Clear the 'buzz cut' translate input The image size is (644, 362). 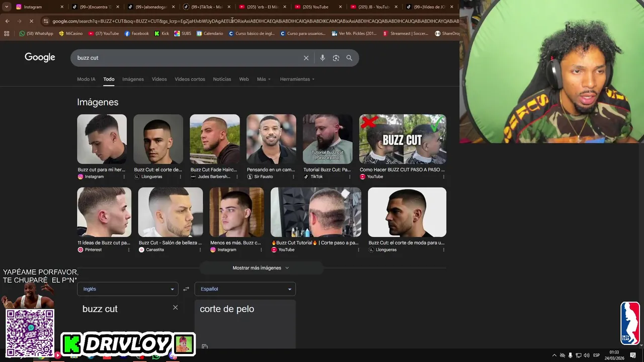(x=175, y=307)
